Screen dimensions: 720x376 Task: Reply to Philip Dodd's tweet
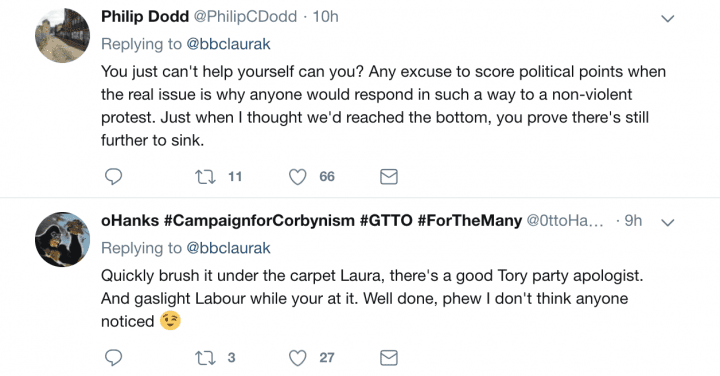[113, 177]
